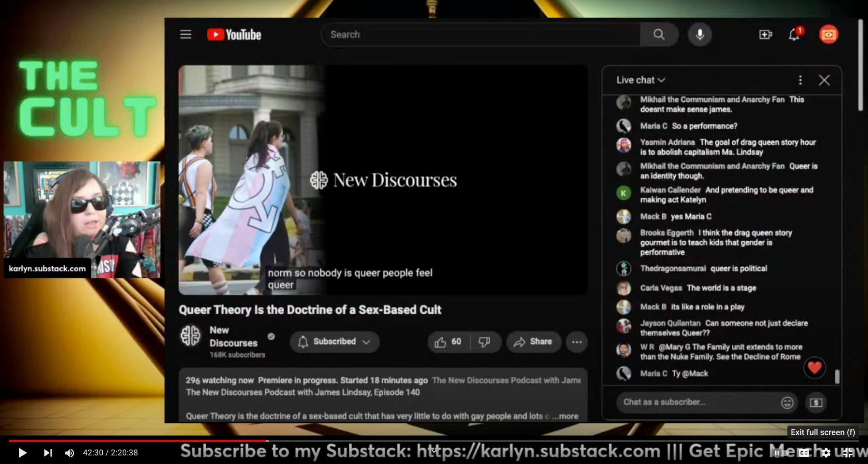Go to YouTube home via the logo
The image size is (868, 464).
234,34
